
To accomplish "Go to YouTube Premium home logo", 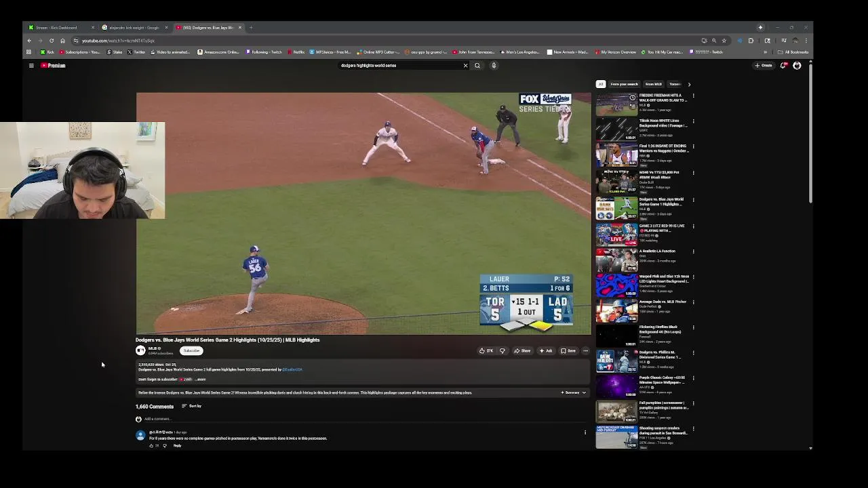I will 53,66.
